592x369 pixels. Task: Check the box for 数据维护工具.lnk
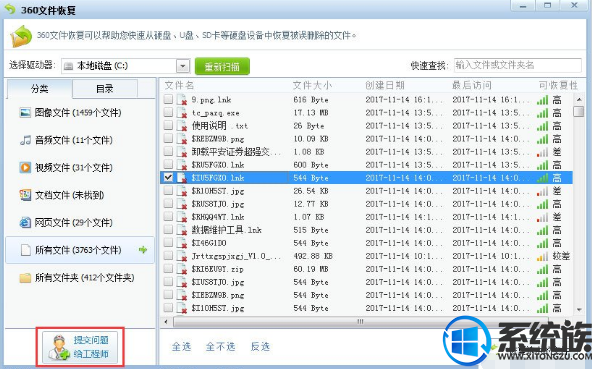168,230
